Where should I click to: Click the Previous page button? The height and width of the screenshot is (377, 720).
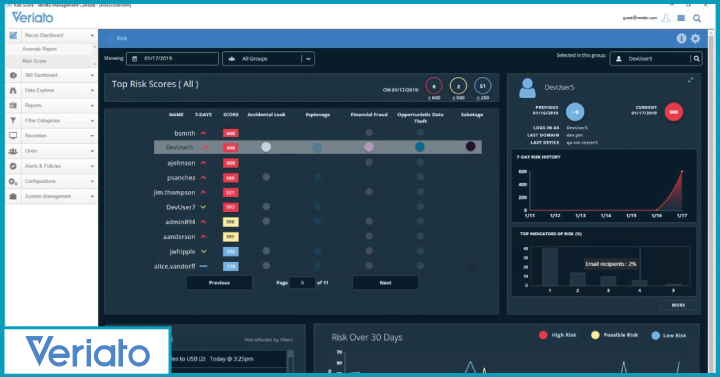[x=219, y=283]
